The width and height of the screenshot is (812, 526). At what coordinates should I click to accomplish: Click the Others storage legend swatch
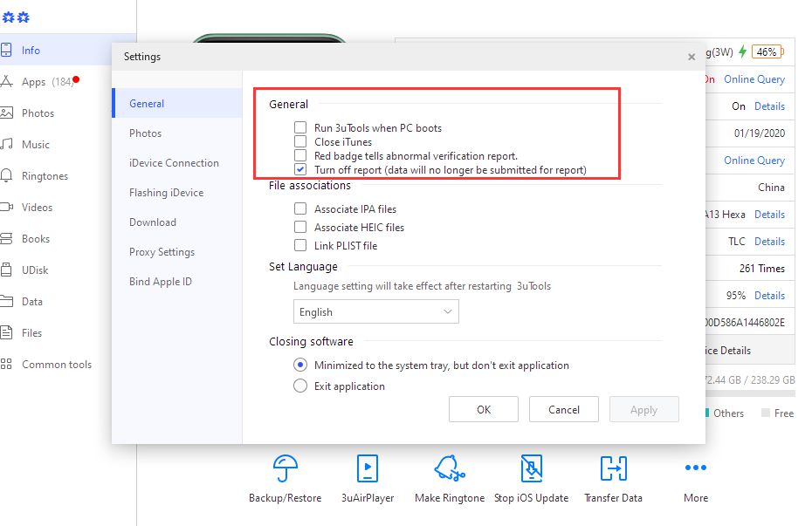[707, 413]
